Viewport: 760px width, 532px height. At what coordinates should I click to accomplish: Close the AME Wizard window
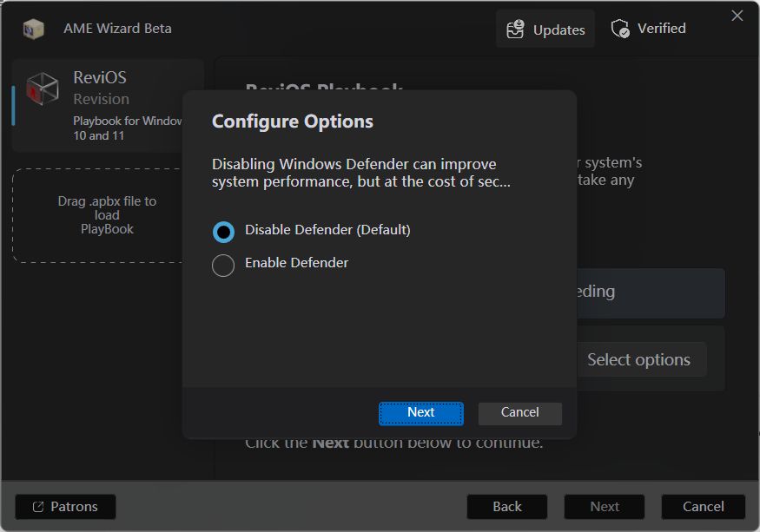[737, 16]
